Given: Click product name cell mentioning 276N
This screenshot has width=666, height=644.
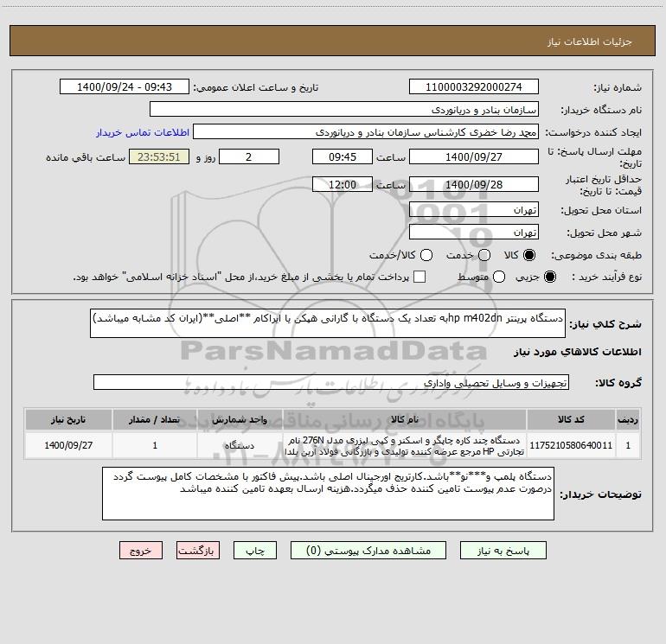Looking at the screenshot, I should [405, 446].
